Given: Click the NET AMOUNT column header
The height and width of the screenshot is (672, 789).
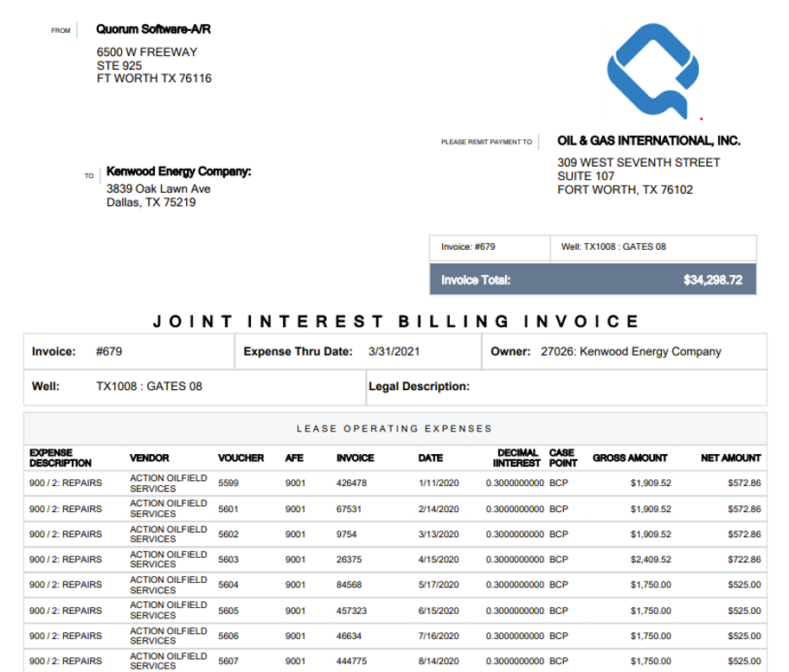Looking at the screenshot, I should click(x=731, y=458).
